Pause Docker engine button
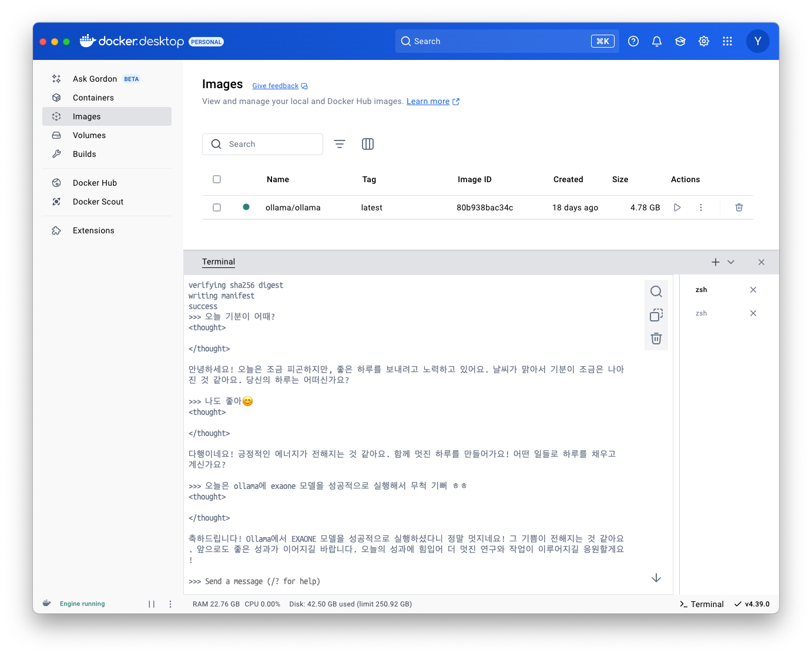 [x=152, y=604]
